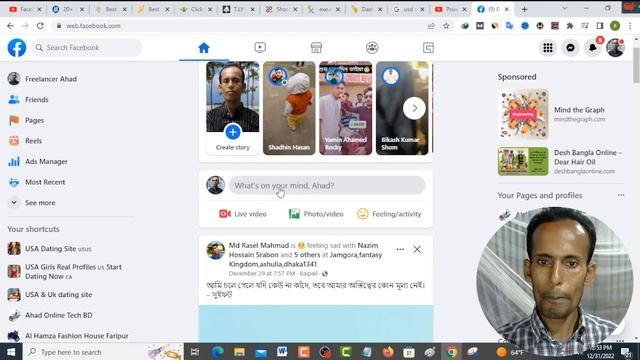Open Freelancer Ahad profile link
Image resolution: width=640 pixels, height=360 pixels.
tap(51, 79)
